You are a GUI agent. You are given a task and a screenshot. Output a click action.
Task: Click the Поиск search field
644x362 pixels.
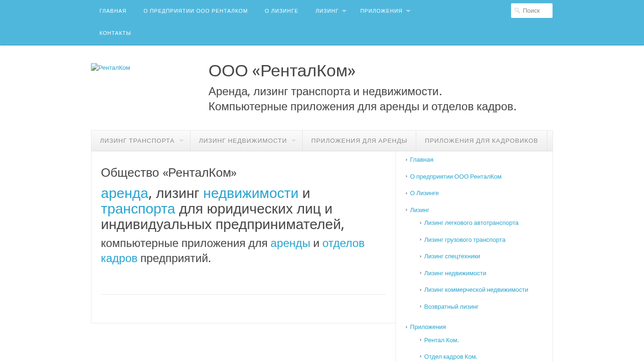click(536, 10)
